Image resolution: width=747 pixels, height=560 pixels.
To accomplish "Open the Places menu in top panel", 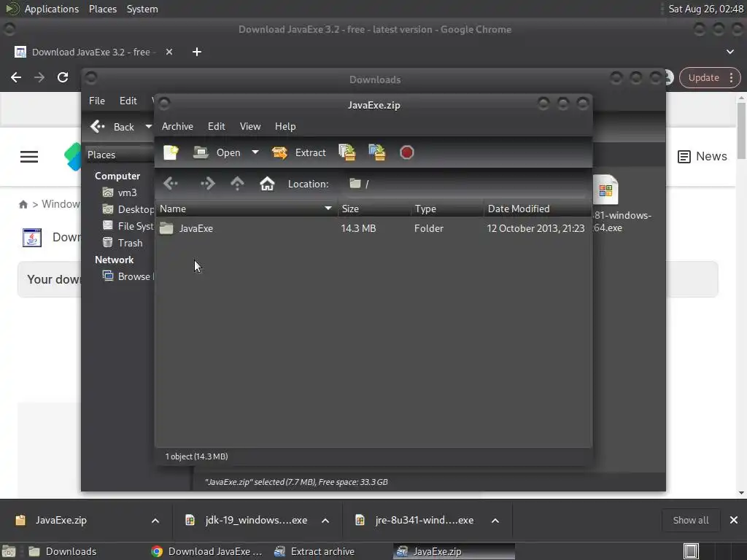I will [x=102, y=9].
